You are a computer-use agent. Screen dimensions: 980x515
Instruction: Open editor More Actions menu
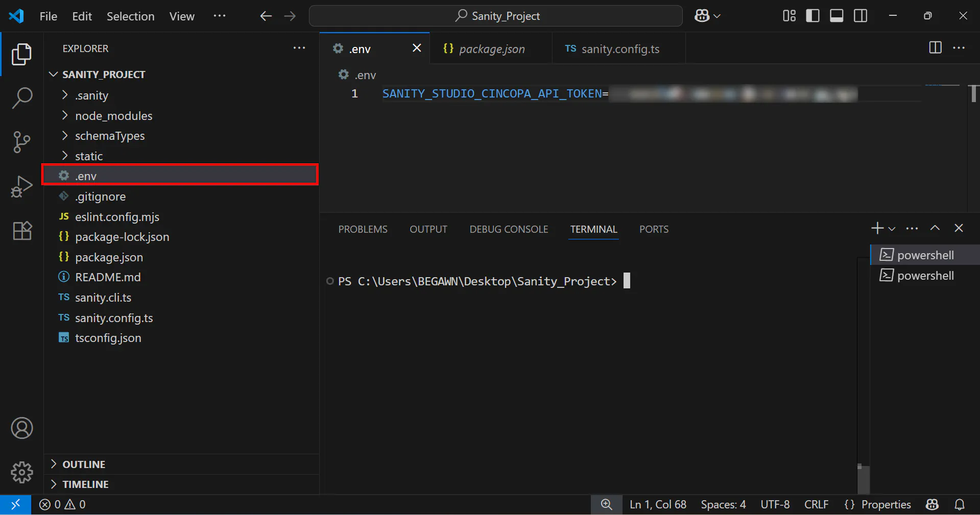click(x=959, y=47)
